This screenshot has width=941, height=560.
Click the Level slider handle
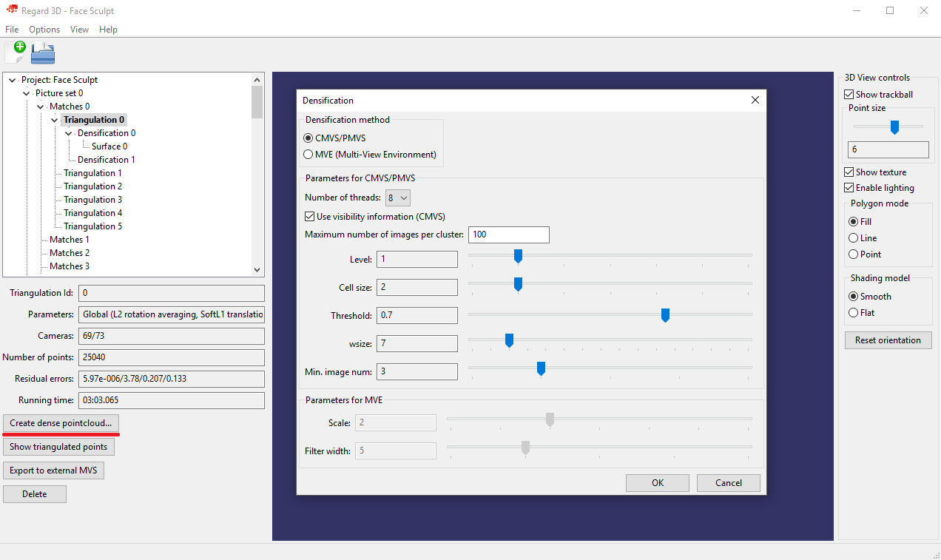(518, 256)
